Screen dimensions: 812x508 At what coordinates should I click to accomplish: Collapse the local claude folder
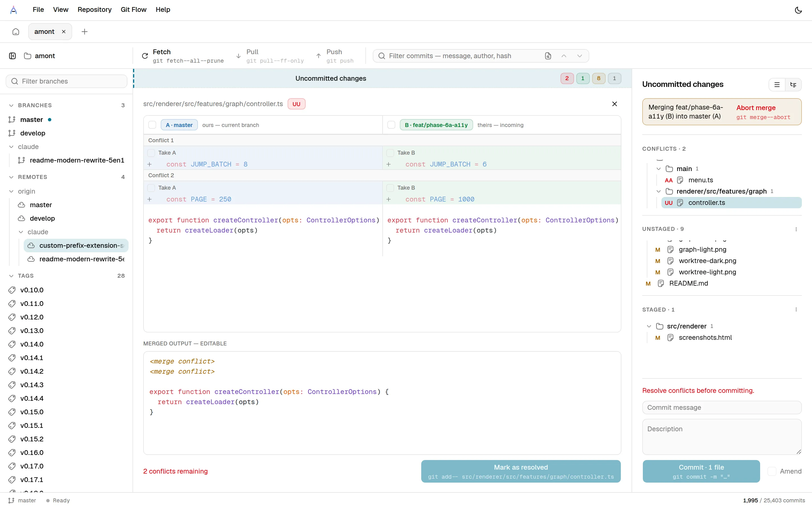point(11,147)
